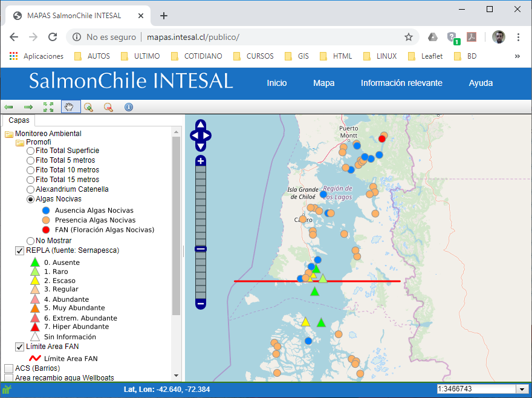Open the AUTOS bookmark folder
Screen dimensions: 532x398
(x=92, y=56)
